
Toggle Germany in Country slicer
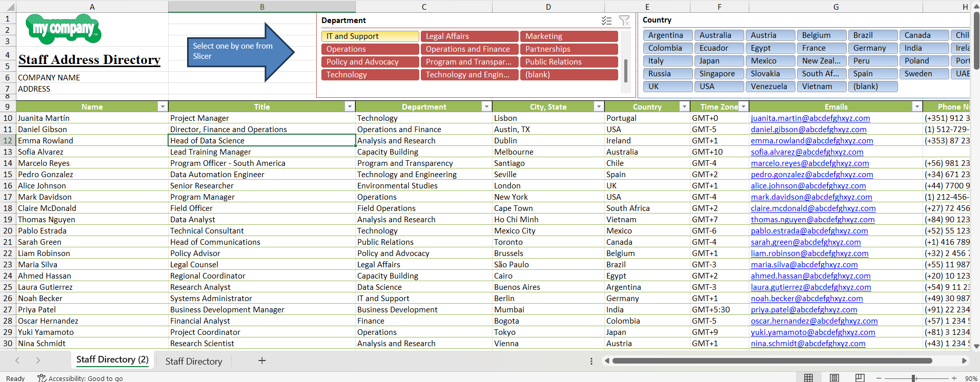873,48
